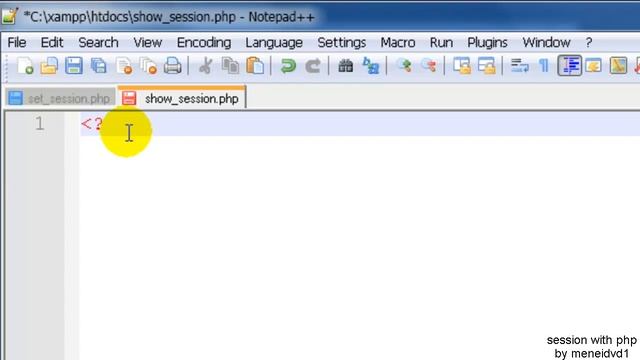Screen dimensions: 640x360
Task: Toggle Show All Characters pilcrow icon
Action: coord(544,66)
